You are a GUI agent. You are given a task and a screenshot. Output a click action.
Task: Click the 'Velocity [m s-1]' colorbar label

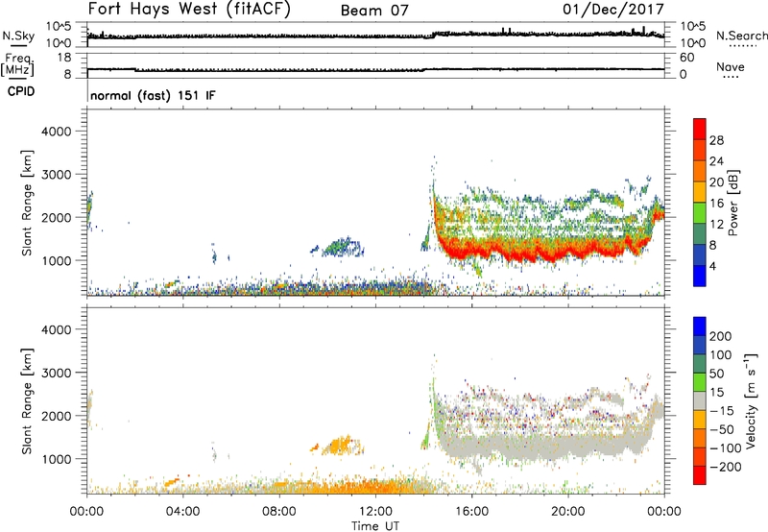(x=751, y=400)
